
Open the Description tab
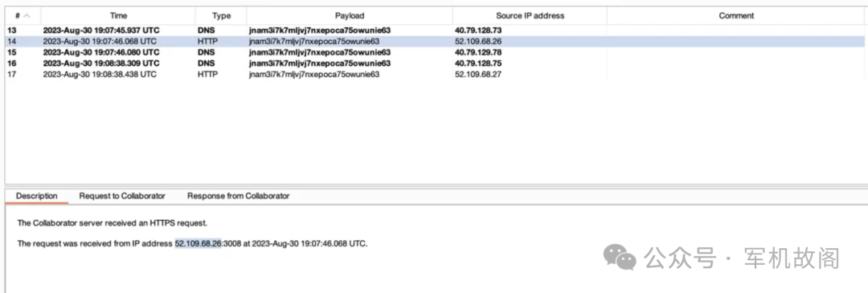tap(36, 196)
